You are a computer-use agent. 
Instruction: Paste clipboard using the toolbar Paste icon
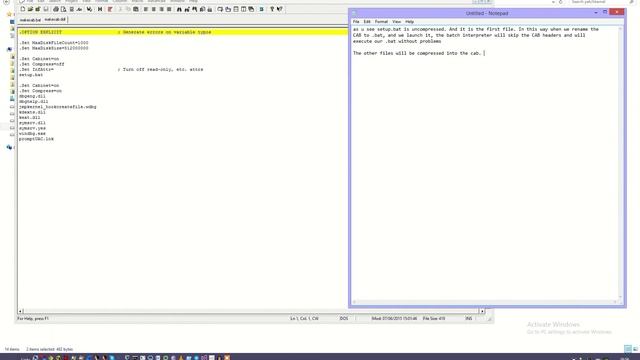136,9
